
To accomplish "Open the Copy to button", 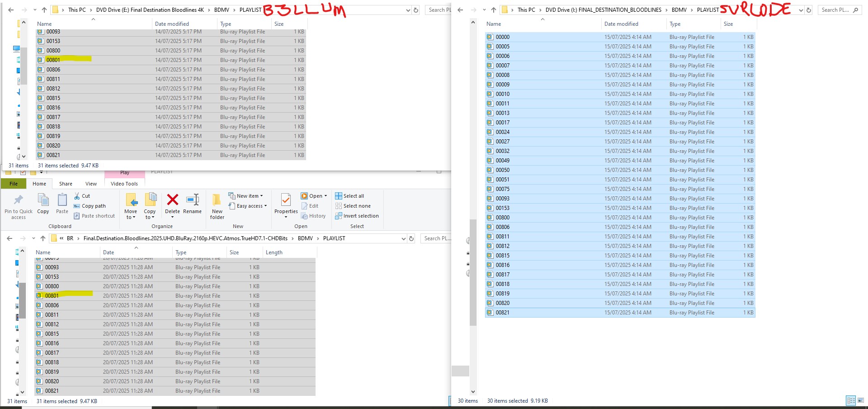I will [150, 206].
